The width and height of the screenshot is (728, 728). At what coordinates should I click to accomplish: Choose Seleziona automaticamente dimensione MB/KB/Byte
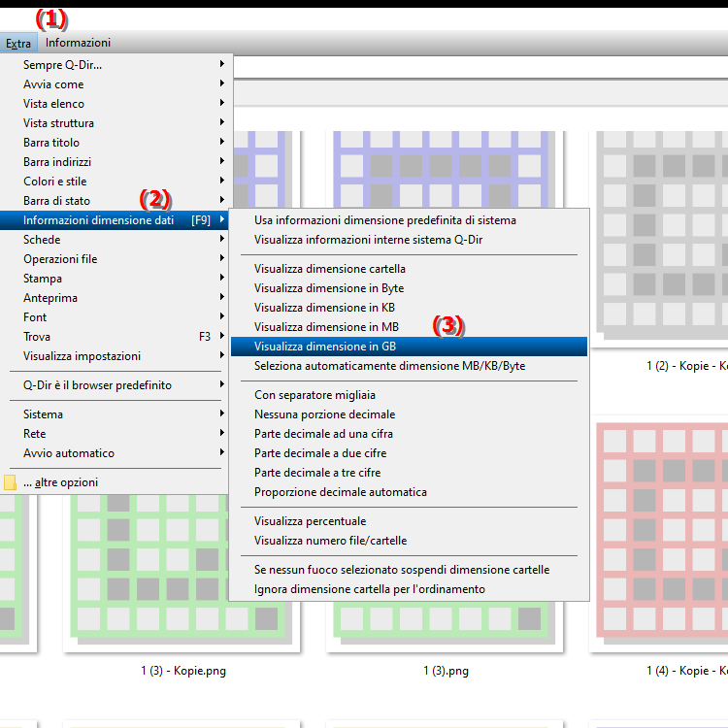coord(409,366)
